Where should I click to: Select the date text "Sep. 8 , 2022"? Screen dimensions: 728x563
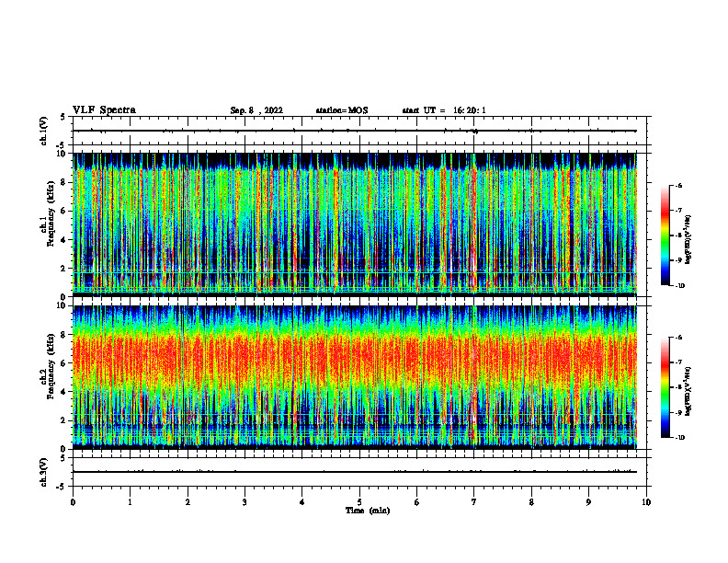click(x=256, y=110)
